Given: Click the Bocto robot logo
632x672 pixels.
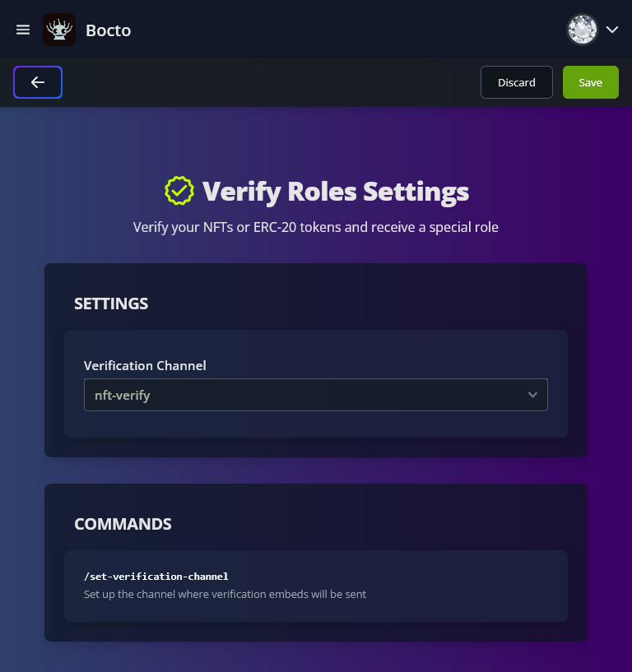Looking at the screenshot, I should [x=59, y=30].
